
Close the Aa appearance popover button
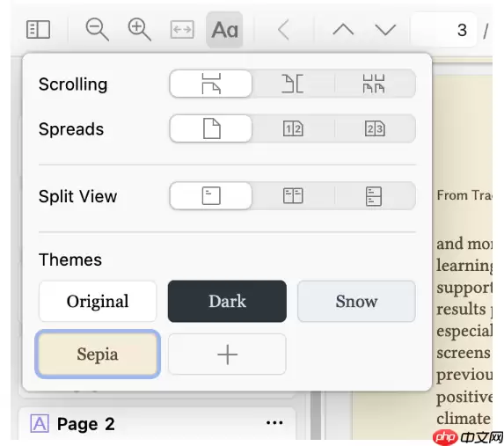[224, 30]
